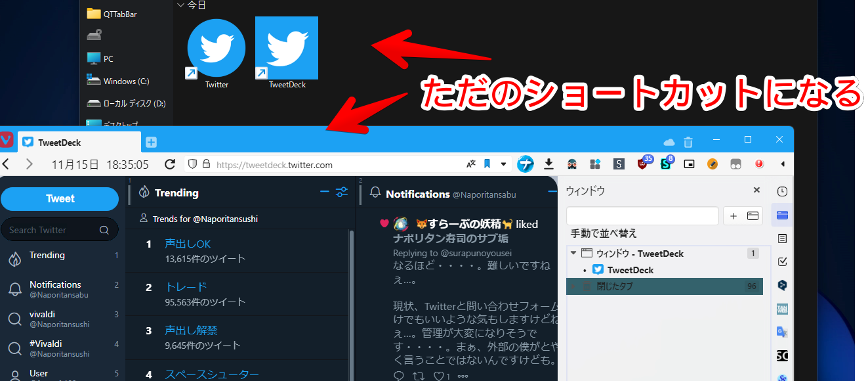Open #Vivaldi search column in sidebar
This screenshot has width=868, height=381.
coord(62,348)
